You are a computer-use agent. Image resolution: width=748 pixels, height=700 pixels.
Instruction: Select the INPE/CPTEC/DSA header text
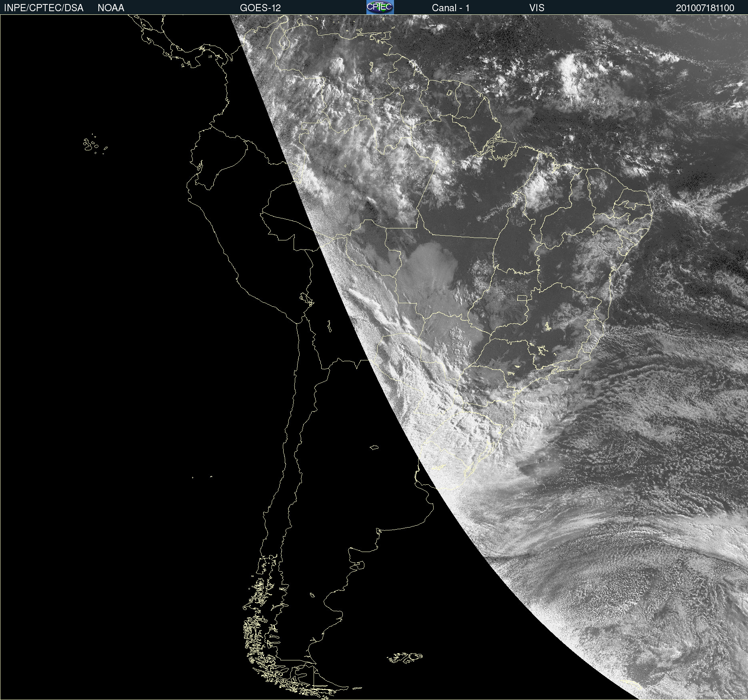(x=44, y=8)
